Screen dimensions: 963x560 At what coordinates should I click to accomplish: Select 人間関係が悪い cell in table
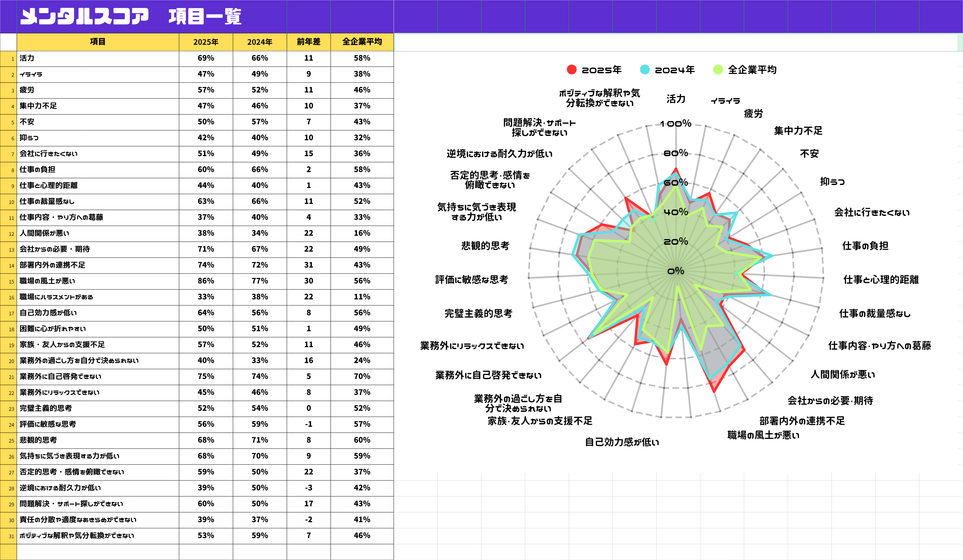point(98,233)
